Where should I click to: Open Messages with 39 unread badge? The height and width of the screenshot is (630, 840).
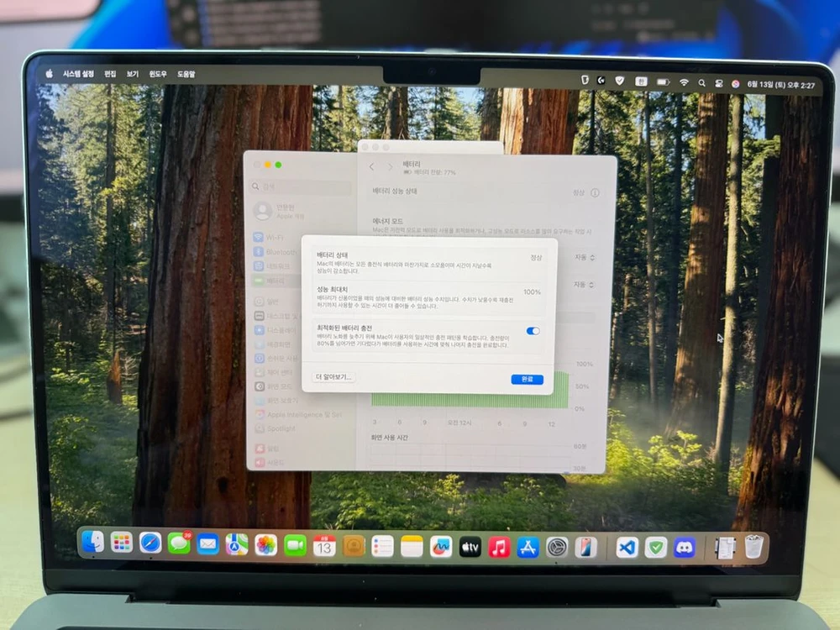tap(179, 543)
